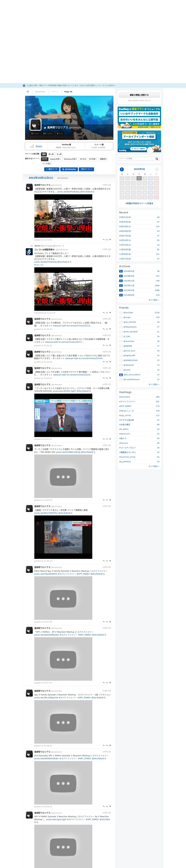Like the tweet posted at 21:01:11
The image size is (186, 868).
click(x=110, y=439)
